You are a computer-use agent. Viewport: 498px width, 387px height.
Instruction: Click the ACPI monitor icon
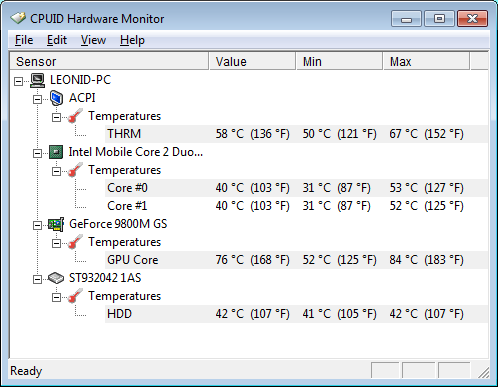(x=56, y=98)
